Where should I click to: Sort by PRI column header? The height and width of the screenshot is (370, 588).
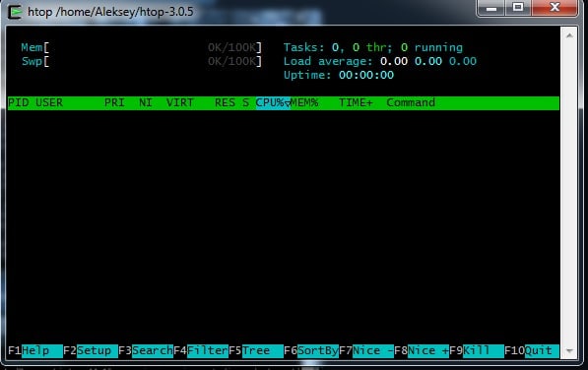click(114, 102)
